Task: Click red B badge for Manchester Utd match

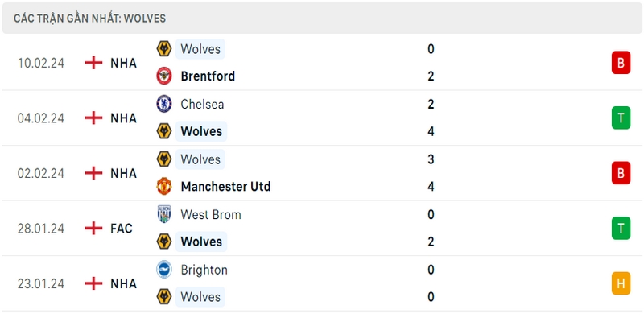Action: coord(621,173)
